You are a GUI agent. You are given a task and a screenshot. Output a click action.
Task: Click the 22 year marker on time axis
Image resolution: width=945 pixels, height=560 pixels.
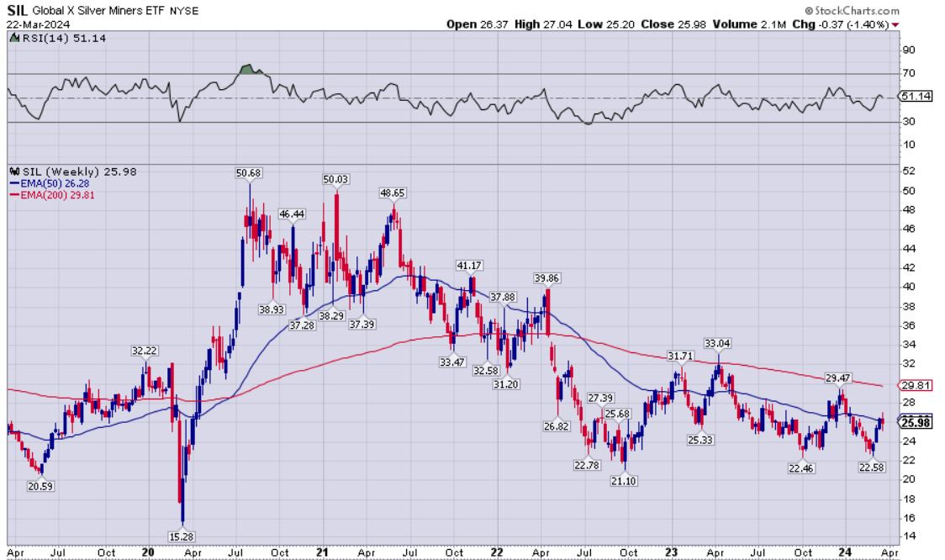click(x=497, y=552)
